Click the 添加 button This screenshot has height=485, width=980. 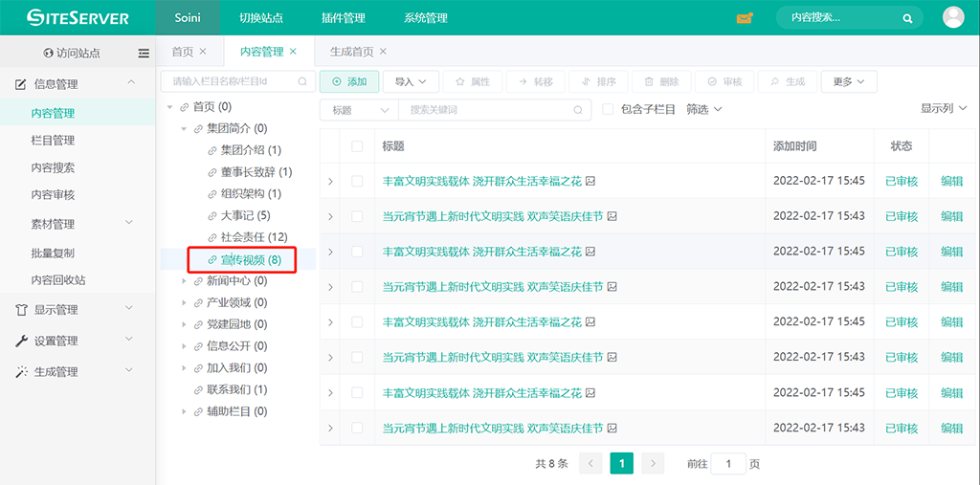pyautogui.click(x=349, y=82)
